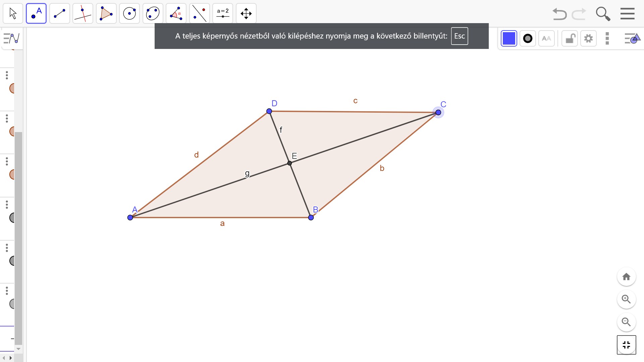Image resolution: width=644 pixels, height=362 pixels.
Task: Select the Angle measurement tool
Action: [x=176, y=13]
